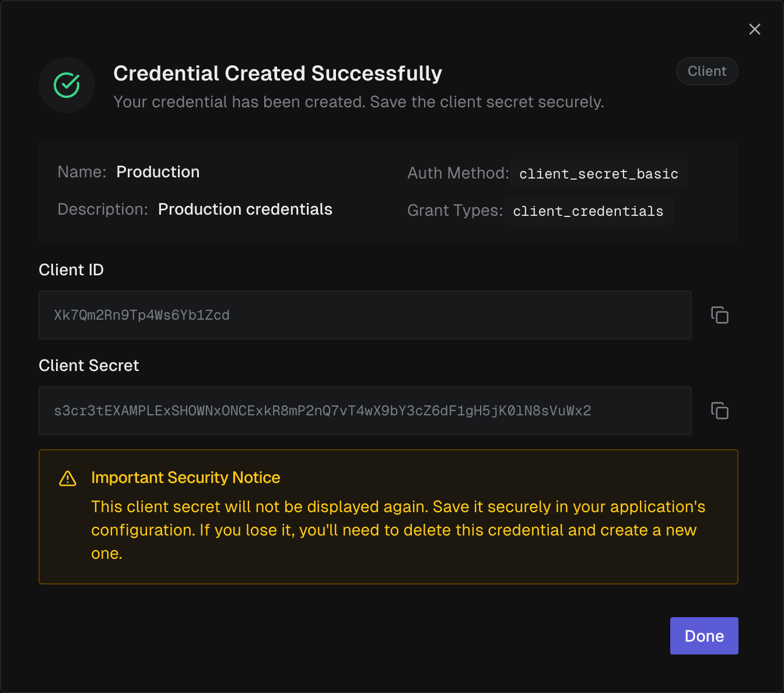Click the green success checkmark icon
The width and height of the screenshot is (784, 693).
click(66, 85)
